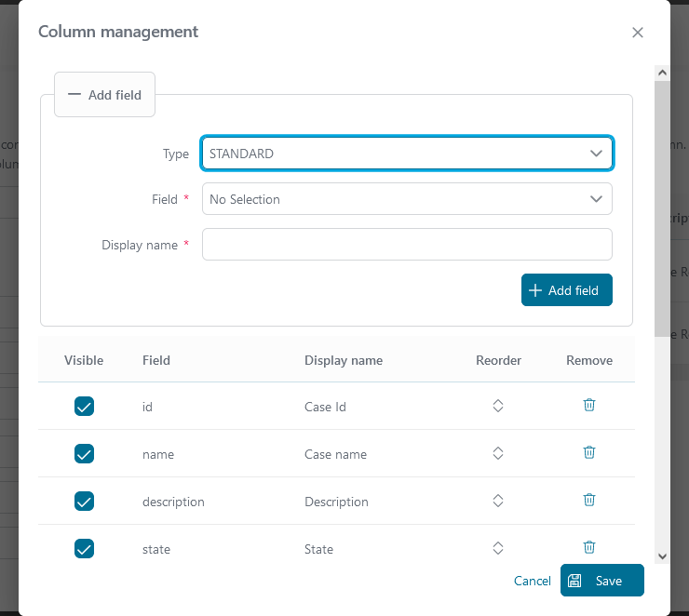Screen dimensions: 689x616
Task: Click the 'state' field cell
Action: click(x=156, y=549)
